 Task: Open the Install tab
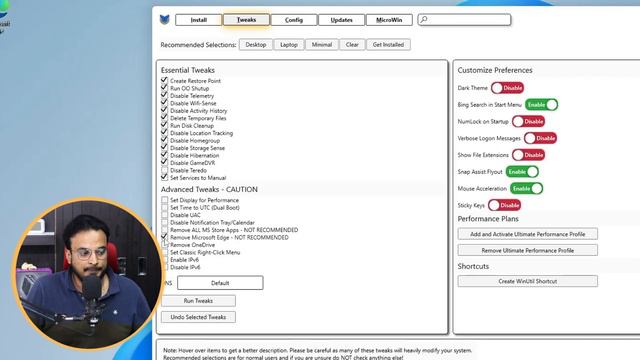point(199,20)
